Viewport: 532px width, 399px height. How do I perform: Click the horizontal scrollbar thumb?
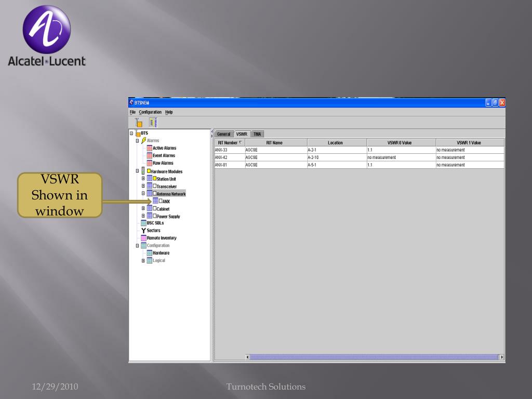point(374,357)
